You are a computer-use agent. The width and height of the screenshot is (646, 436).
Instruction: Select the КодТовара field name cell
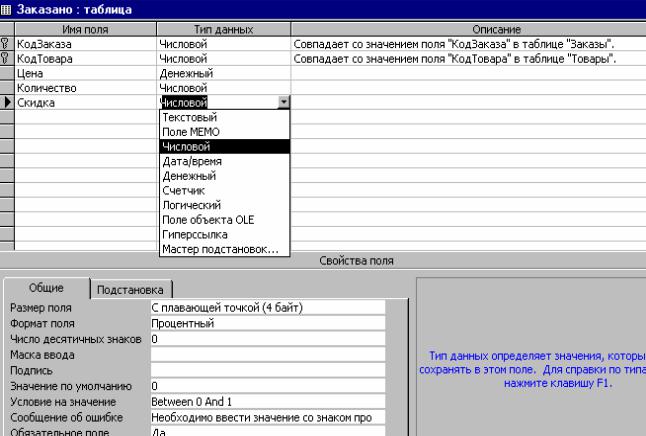click(x=85, y=59)
